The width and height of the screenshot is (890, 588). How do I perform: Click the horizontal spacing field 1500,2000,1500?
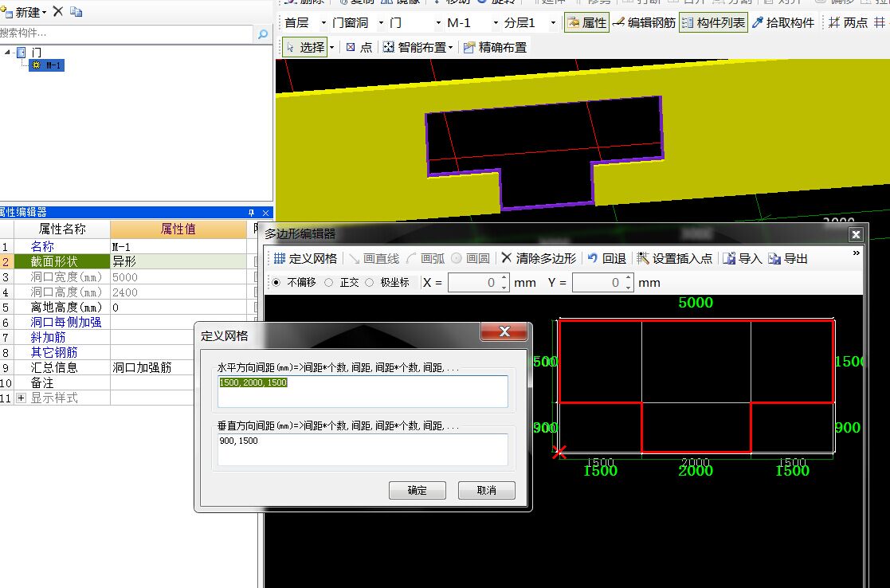click(363, 391)
